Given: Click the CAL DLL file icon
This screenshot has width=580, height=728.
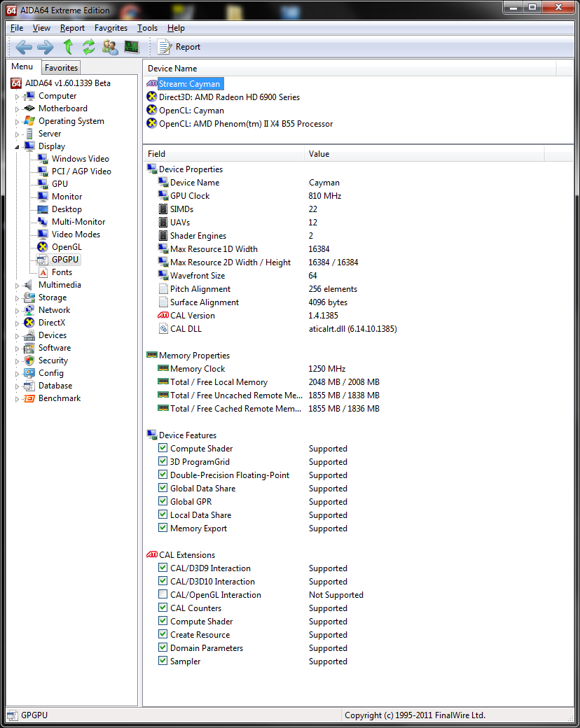Looking at the screenshot, I should [x=163, y=329].
